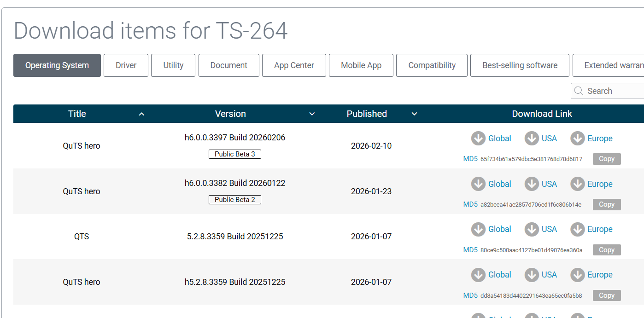Click Global download icon for QuTS hero h5.2.8.3359
The image size is (644, 318).
coord(478,275)
